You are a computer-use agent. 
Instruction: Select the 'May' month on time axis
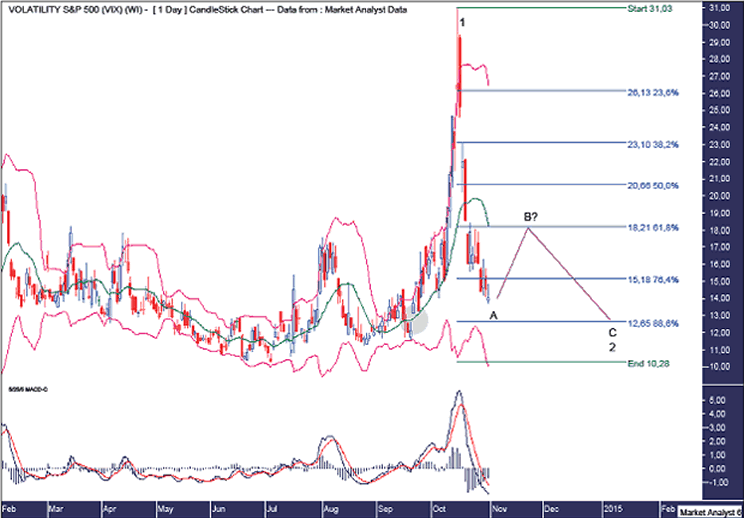coord(166,508)
